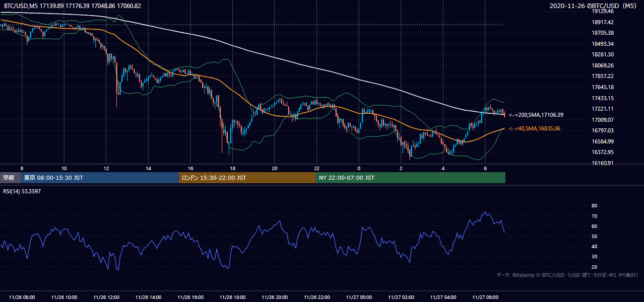This screenshot has width=644, height=302.
Task: Click the ロンドン 15:30-22:00 JST session bar
Action: [x=247, y=178]
